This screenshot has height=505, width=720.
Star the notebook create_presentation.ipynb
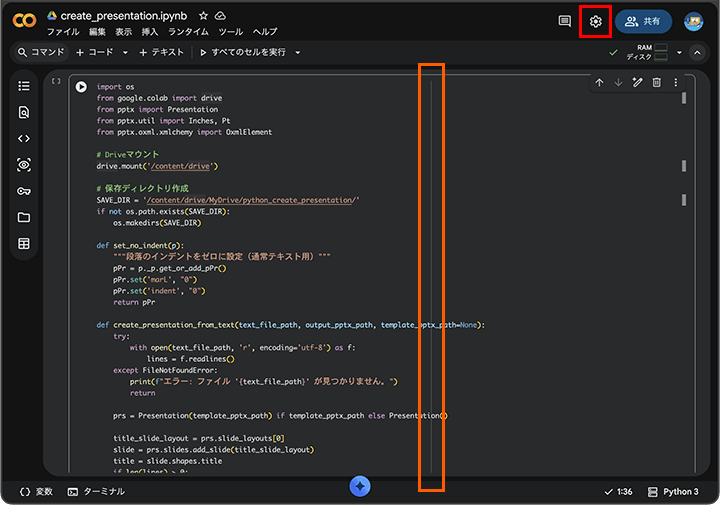pos(203,16)
